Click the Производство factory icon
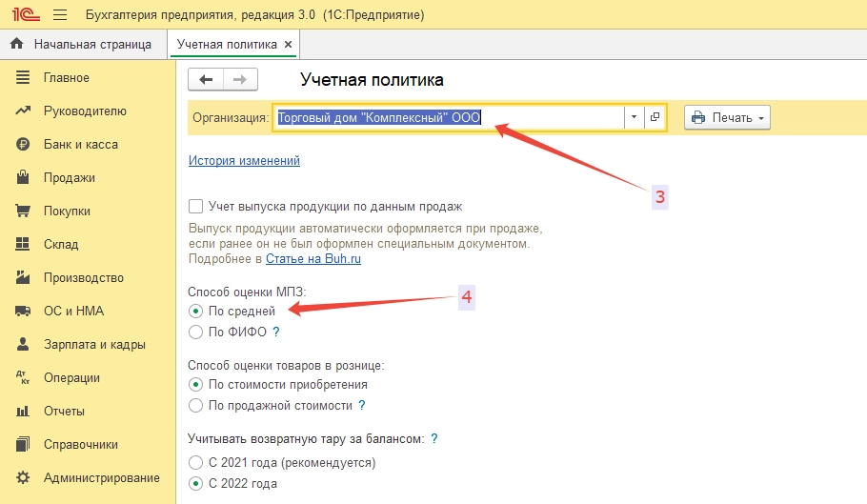Image resolution: width=867 pixels, height=504 pixels. pyautogui.click(x=23, y=277)
